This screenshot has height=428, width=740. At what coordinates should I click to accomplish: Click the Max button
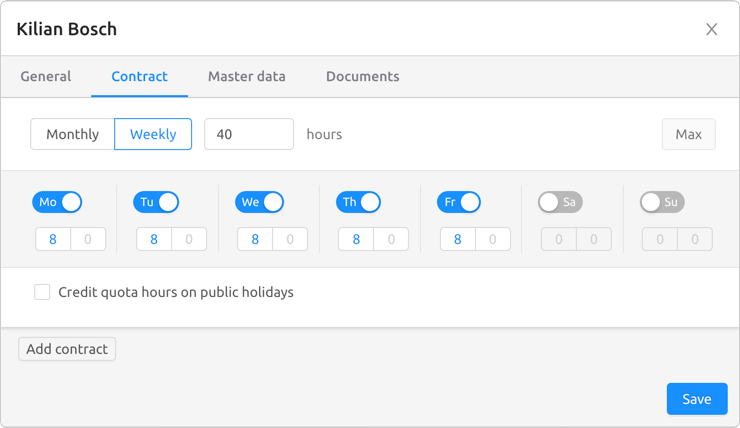tap(689, 134)
